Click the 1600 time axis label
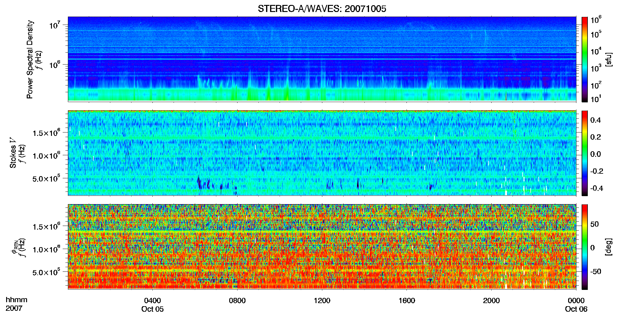Screen dimensions: 644x332 coord(407,300)
